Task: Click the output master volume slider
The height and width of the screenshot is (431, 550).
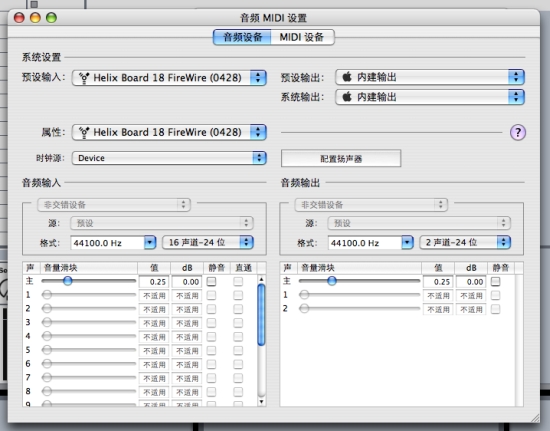Action: pyautogui.click(x=359, y=281)
